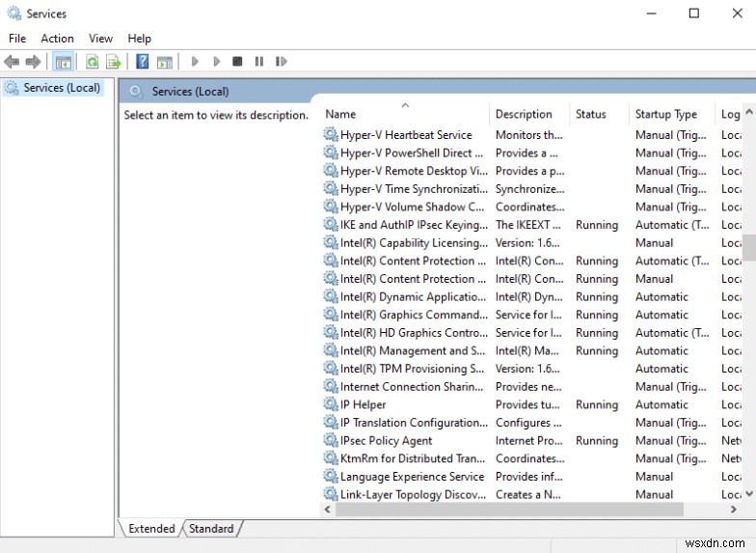Click the Back arrow in toolbar
Viewport: 756px width, 553px height.
tap(12, 62)
